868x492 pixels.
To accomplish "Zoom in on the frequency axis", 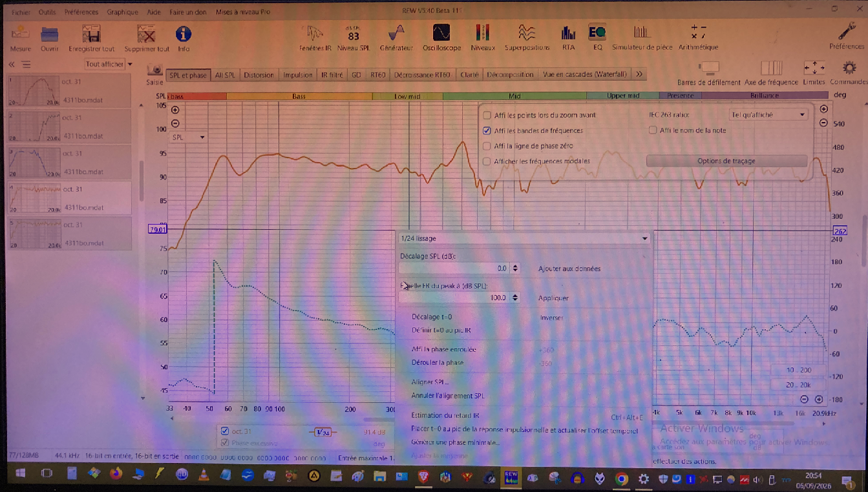I will point(819,400).
